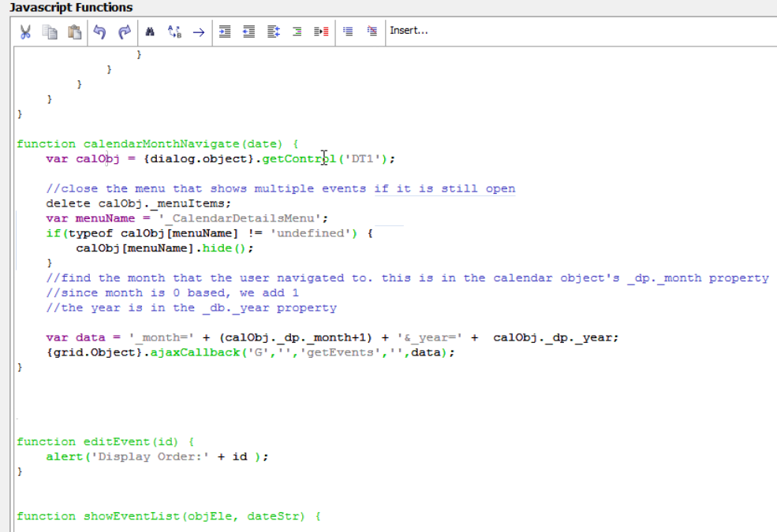Click the right-align indent icon with green line

click(x=297, y=32)
